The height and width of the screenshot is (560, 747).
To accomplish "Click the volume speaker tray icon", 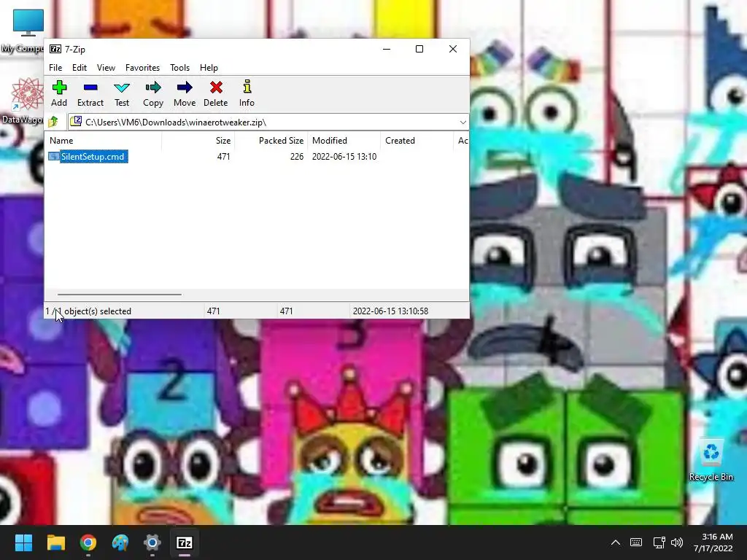I will point(676,542).
